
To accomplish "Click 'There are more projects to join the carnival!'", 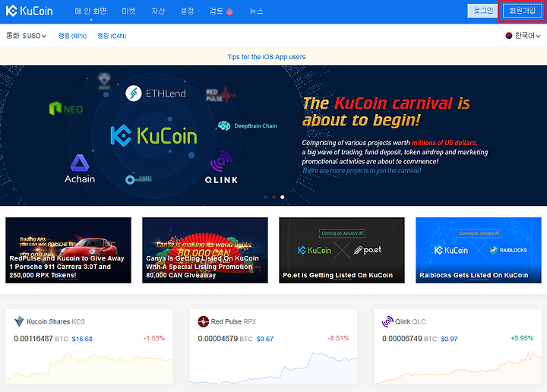I will tap(362, 171).
